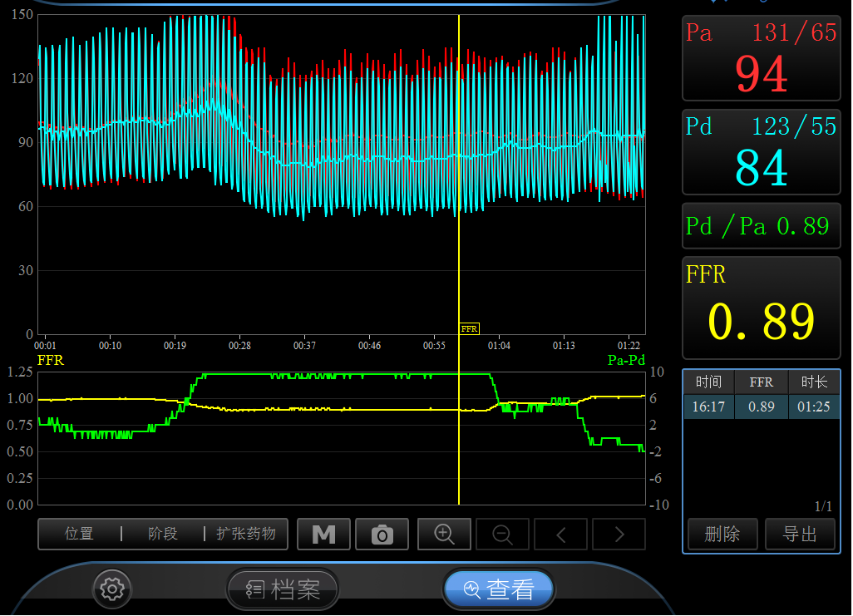Select the 位置 marker option
The width and height of the screenshot is (853, 616).
coord(80,534)
